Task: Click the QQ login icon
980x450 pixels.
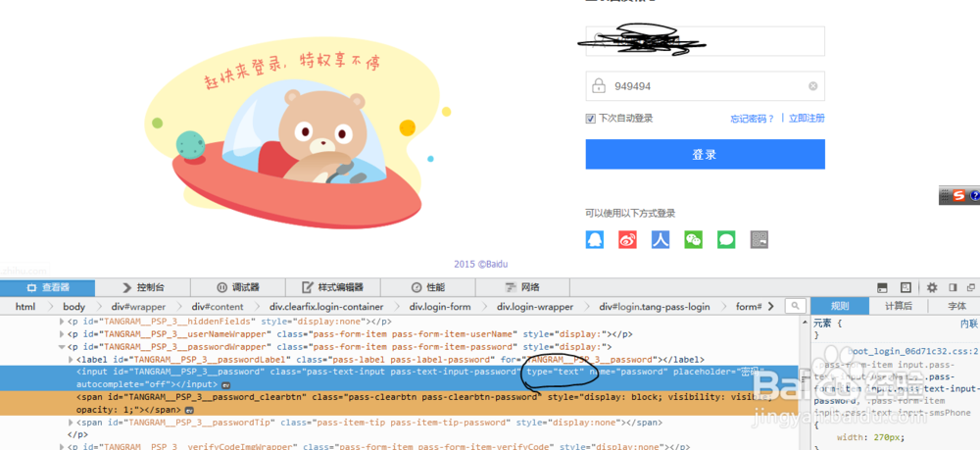Action: pos(595,239)
